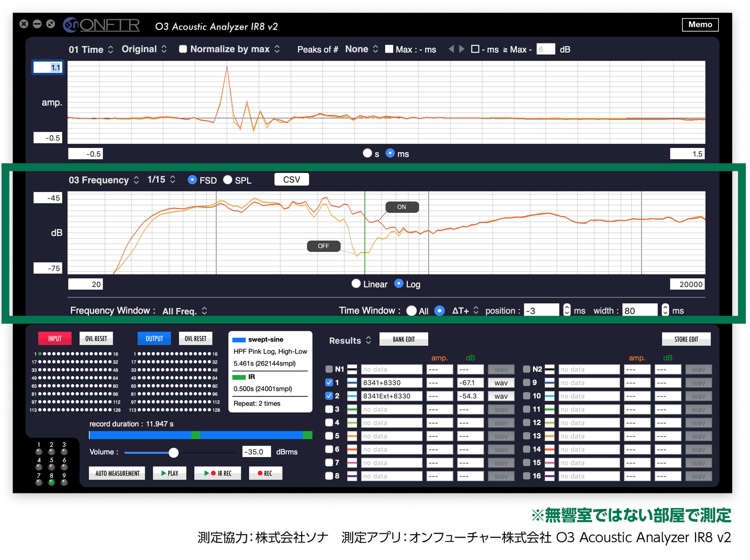The image size is (750, 560).
Task: Open the Frequency Window All Freq. dropdown
Action: point(184,310)
